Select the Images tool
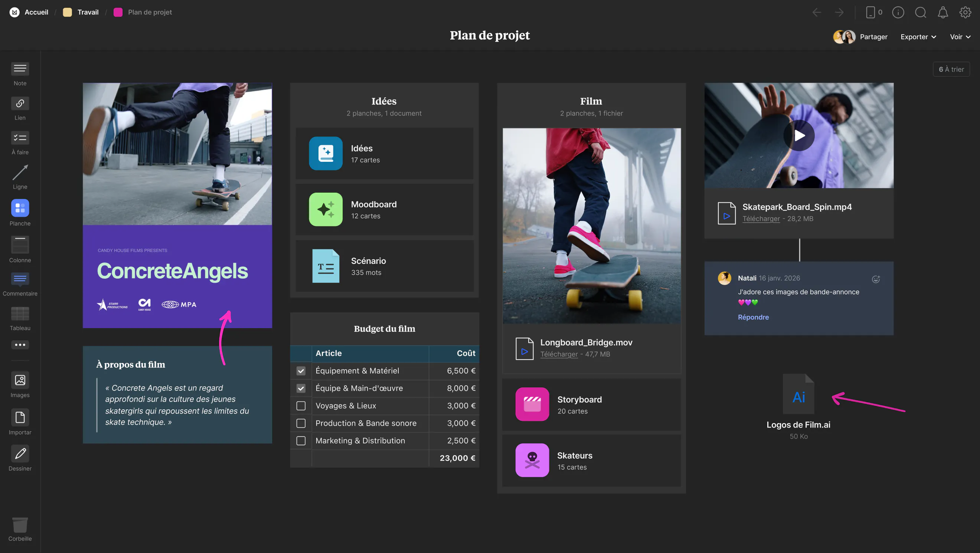 20,380
